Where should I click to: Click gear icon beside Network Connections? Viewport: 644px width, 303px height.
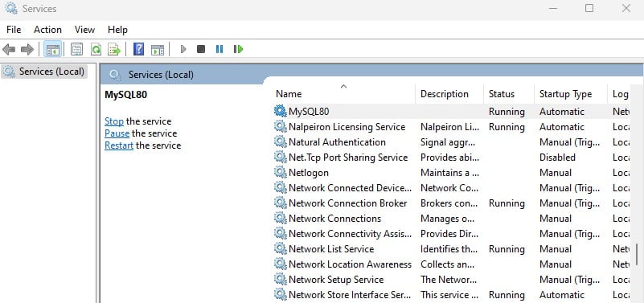point(280,218)
